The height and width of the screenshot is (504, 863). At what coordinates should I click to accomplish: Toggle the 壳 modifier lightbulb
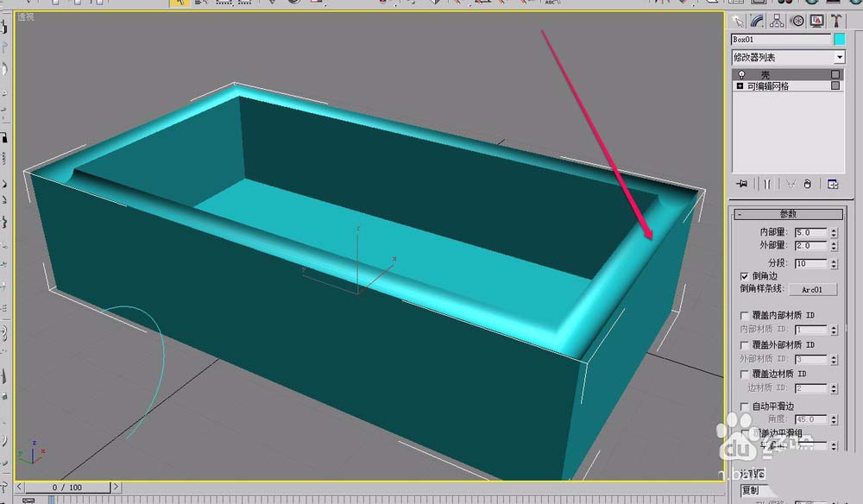click(x=741, y=74)
